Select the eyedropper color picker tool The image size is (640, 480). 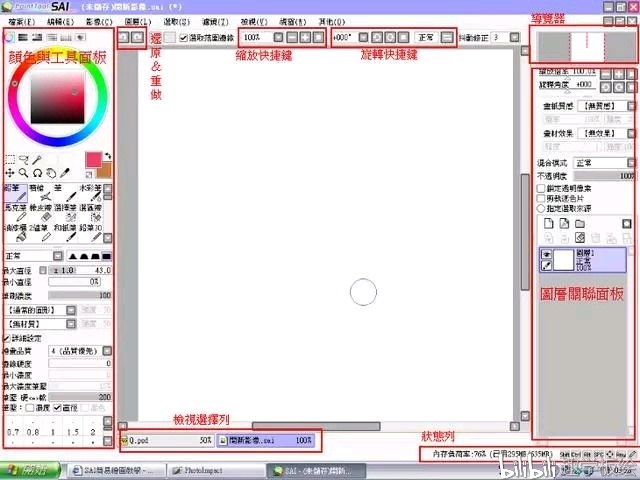pyautogui.click(x=64, y=173)
